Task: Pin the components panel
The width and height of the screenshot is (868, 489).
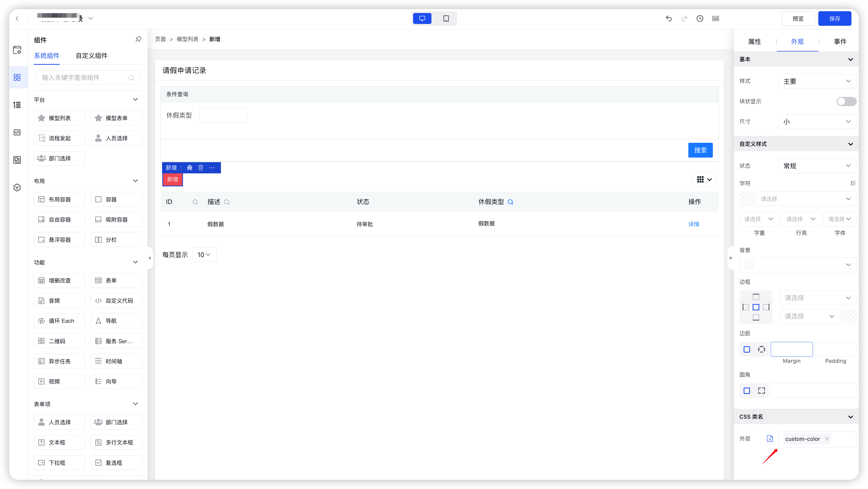Action: [138, 39]
